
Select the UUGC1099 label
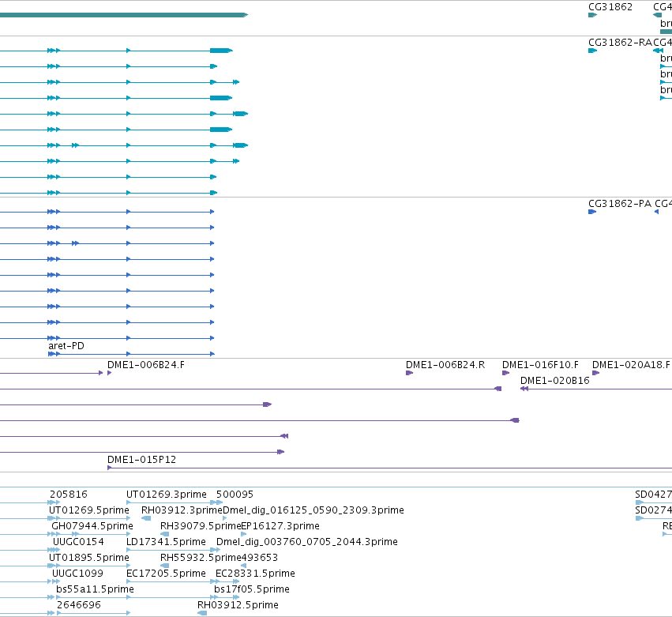pyautogui.click(x=77, y=574)
